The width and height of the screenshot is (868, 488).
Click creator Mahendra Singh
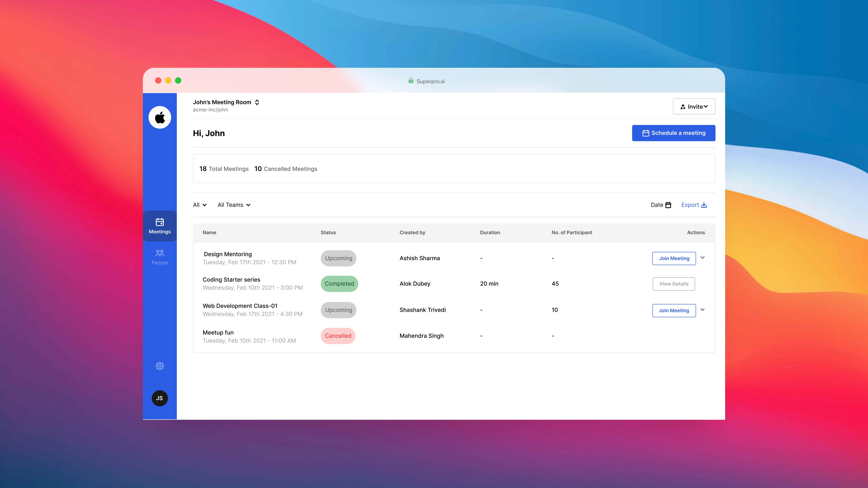point(422,336)
